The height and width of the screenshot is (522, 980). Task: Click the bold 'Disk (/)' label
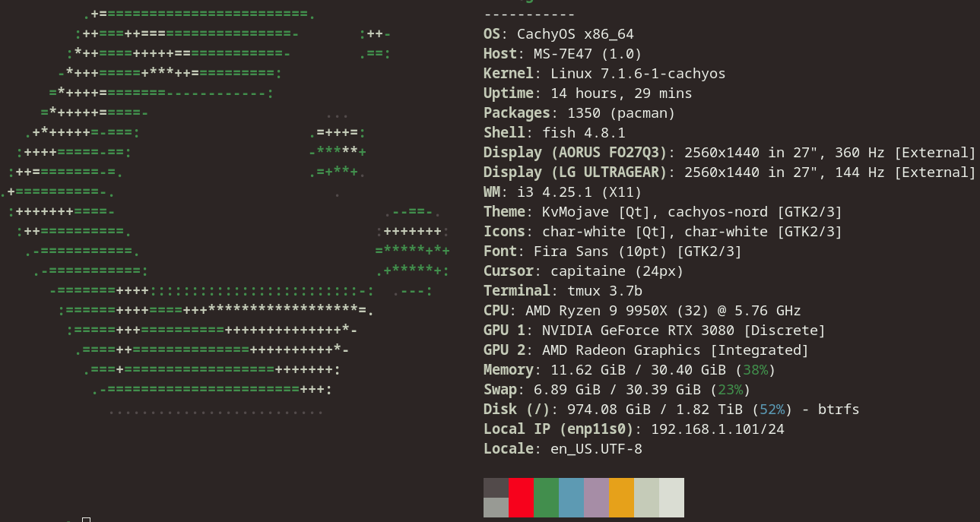tap(517, 410)
